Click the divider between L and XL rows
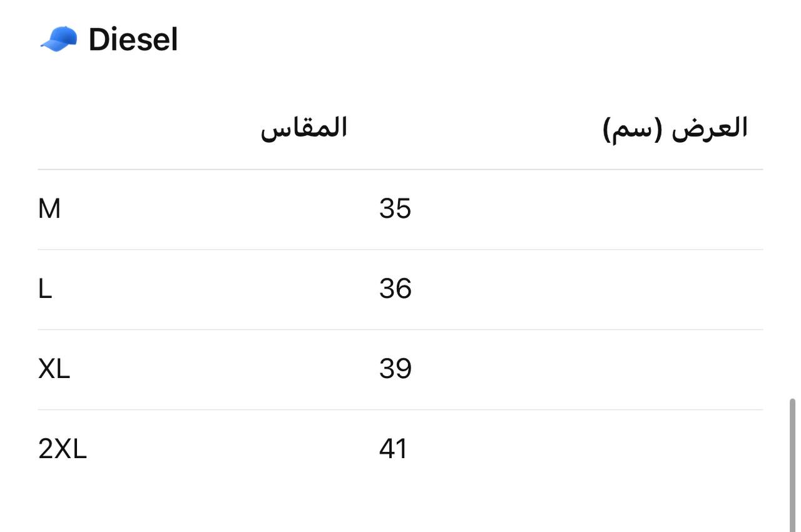Image resolution: width=801 pixels, height=532 pixels. click(x=400, y=330)
